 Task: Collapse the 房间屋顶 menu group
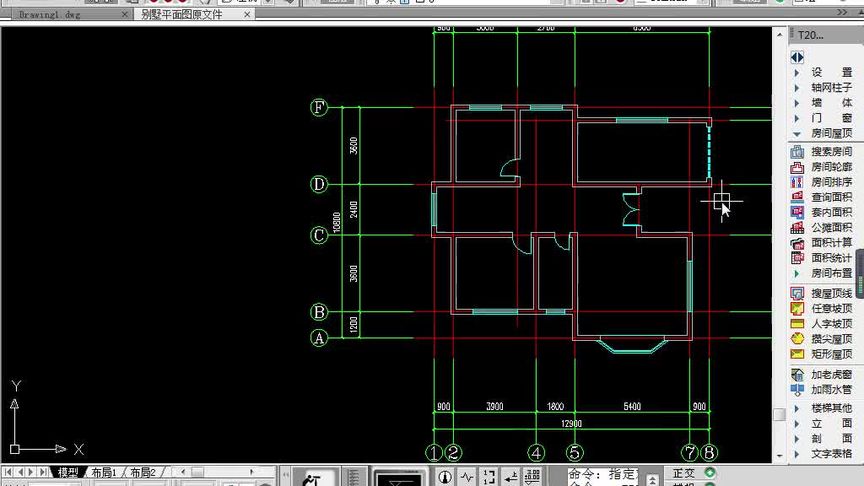pos(823,133)
